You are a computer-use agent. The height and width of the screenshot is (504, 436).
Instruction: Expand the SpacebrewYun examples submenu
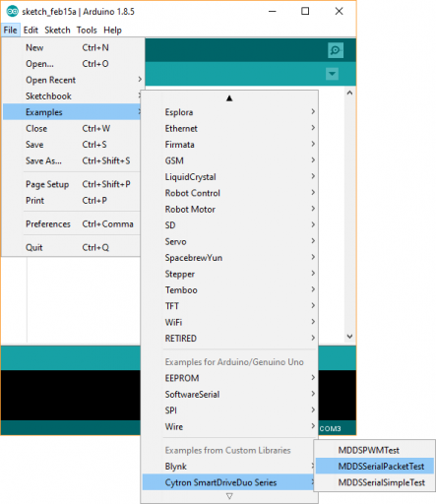click(229, 258)
